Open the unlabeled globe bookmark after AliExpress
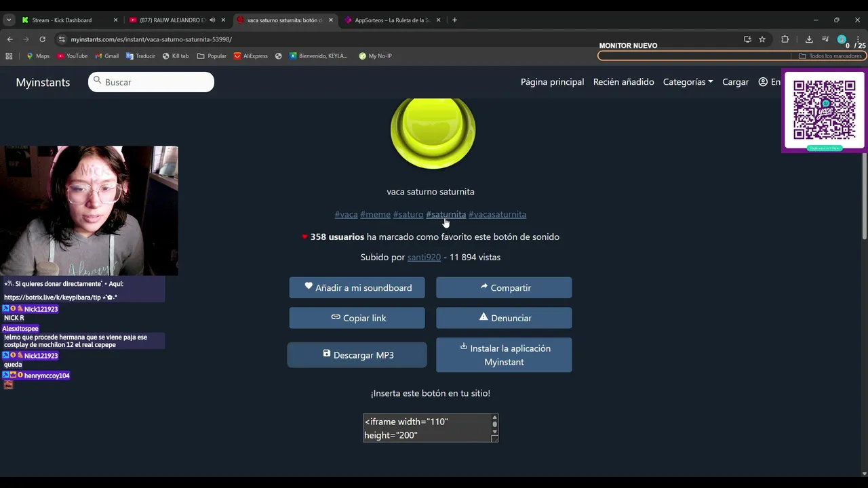 click(279, 56)
